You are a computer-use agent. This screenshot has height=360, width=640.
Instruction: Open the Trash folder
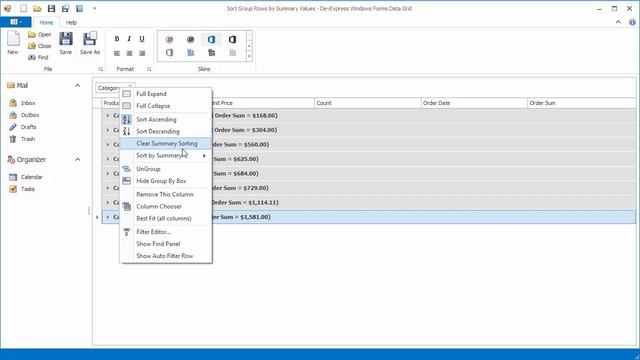click(x=22, y=139)
